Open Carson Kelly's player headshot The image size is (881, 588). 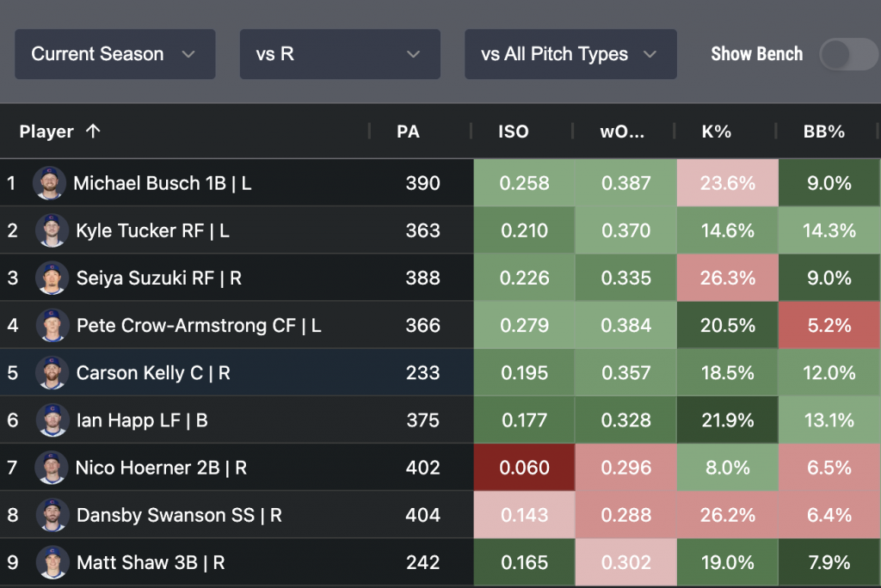pyautogui.click(x=52, y=373)
